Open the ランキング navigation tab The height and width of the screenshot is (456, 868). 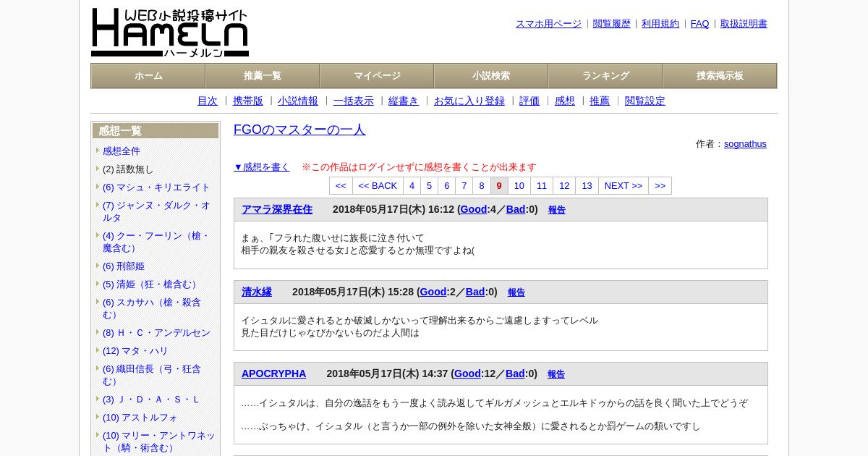605,76
